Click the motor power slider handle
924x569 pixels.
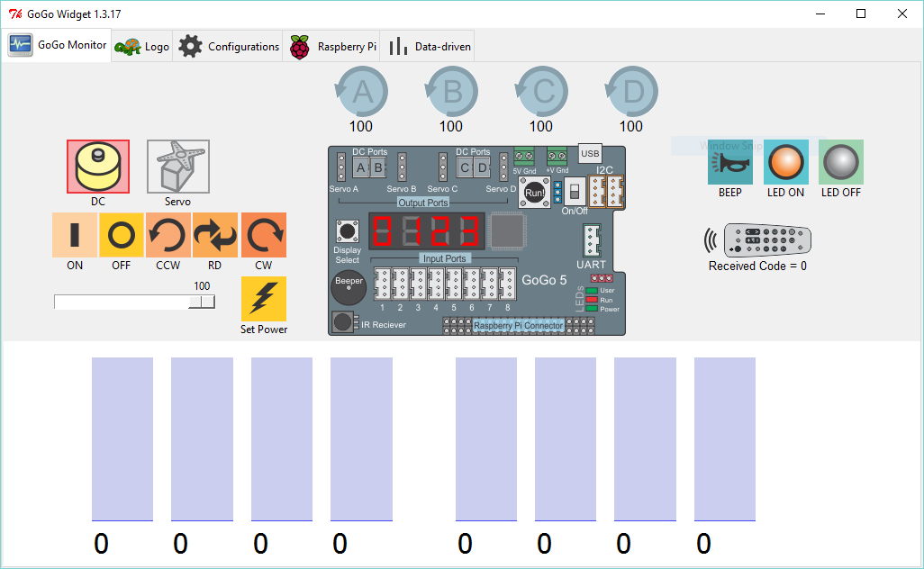click(202, 302)
